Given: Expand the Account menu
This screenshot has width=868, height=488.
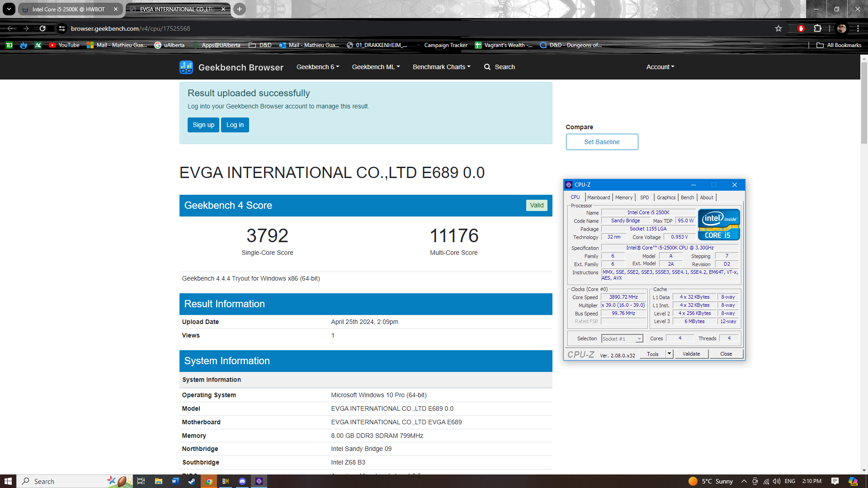Looking at the screenshot, I should click(660, 67).
